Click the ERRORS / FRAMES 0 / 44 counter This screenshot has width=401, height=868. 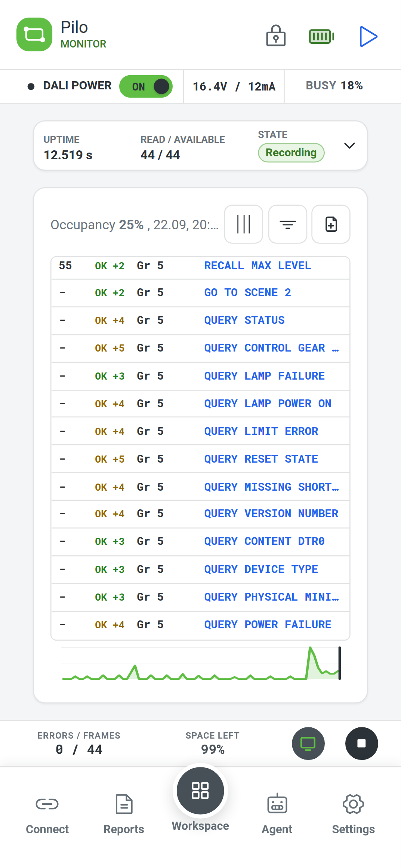79,743
